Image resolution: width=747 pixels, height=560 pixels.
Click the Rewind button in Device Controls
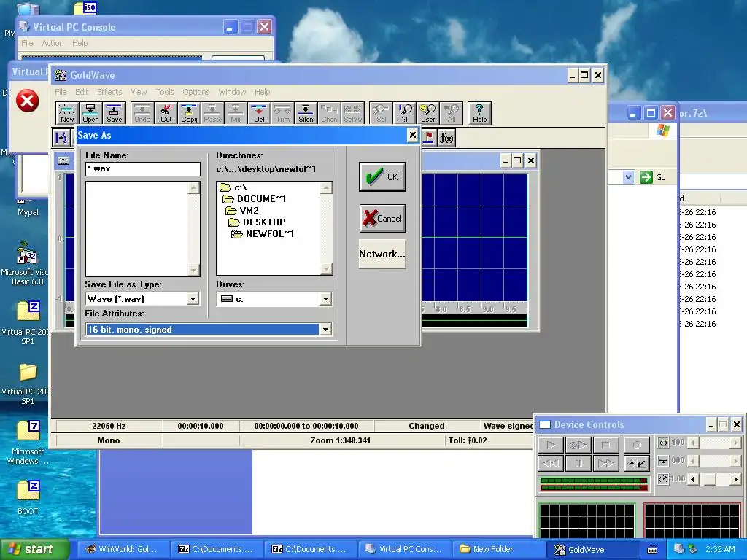[x=551, y=463]
